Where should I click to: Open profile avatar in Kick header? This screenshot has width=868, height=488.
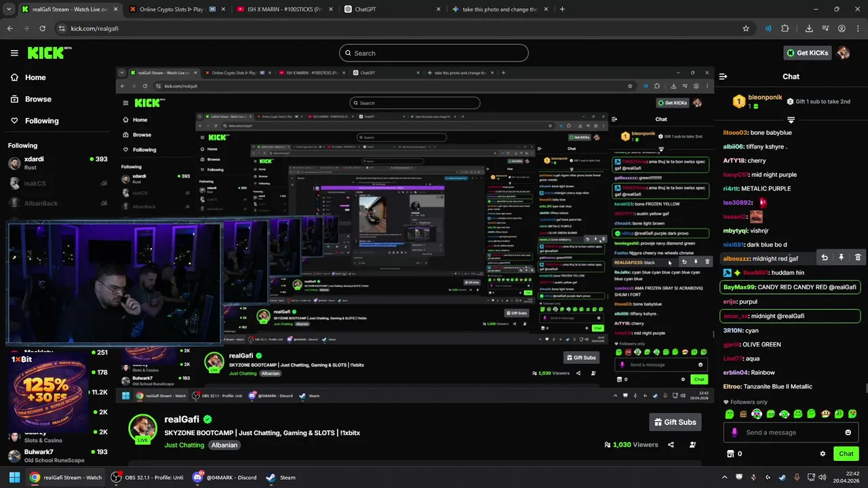click(x=843, y=53)
